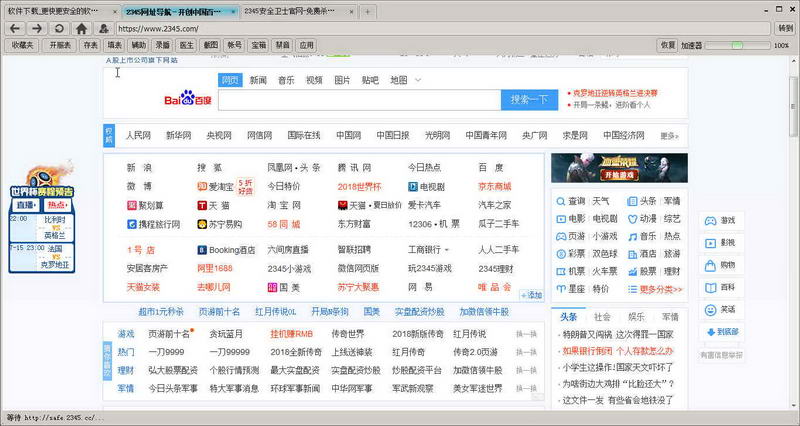The width and height of the screenshot is (800, 426).
Task: Reload the page with the refresh icon
Action: (x=59, y=29)
